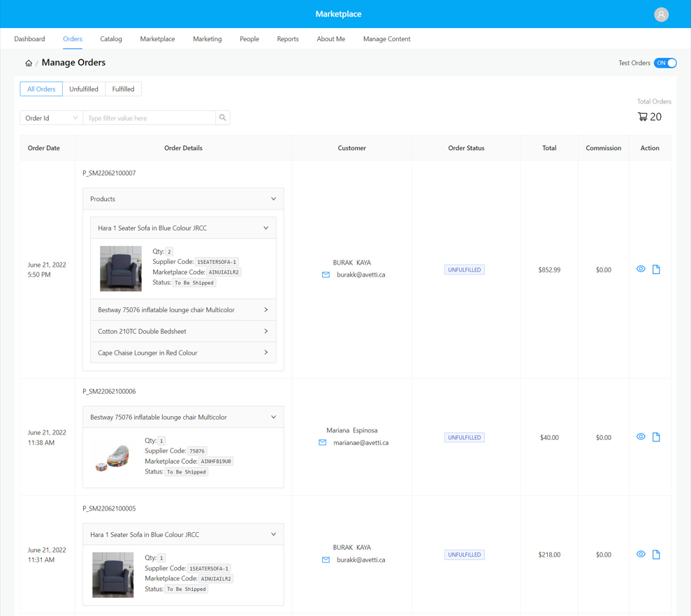Viewport: 691px width, 616px height.
Task: Click the All Orders button
Action: pyautogui.click(x=41, y=89)
